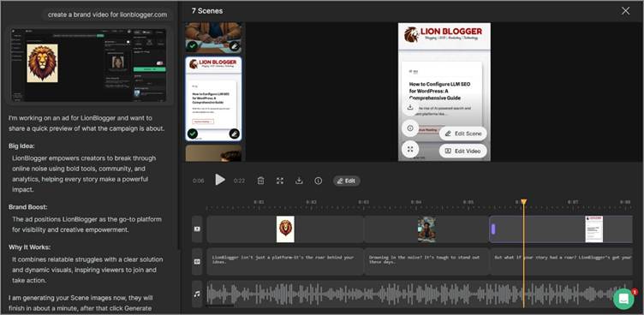Toggle the green checkmark on Lion Blogger scene
The height and width of the screenshot is (315, 644).
(192, 134)
